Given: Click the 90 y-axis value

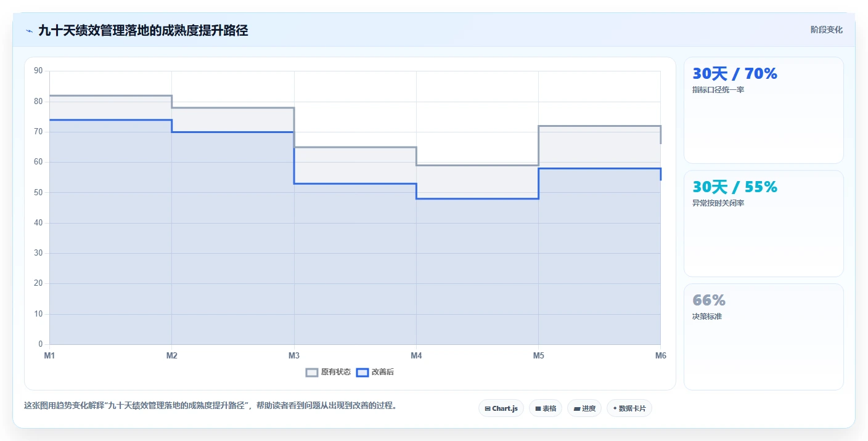Looking at the screenshot, I should [x=38, y=71].
